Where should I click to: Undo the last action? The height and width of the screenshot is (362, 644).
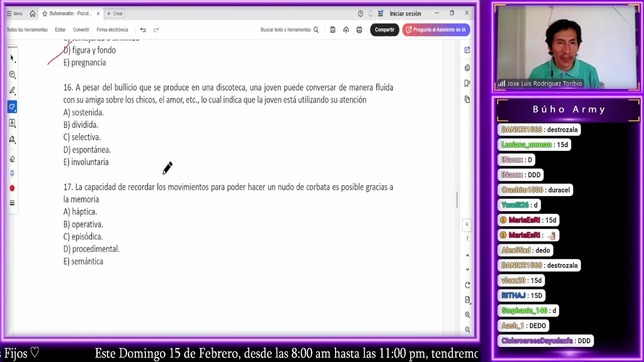tap(143, 30)
